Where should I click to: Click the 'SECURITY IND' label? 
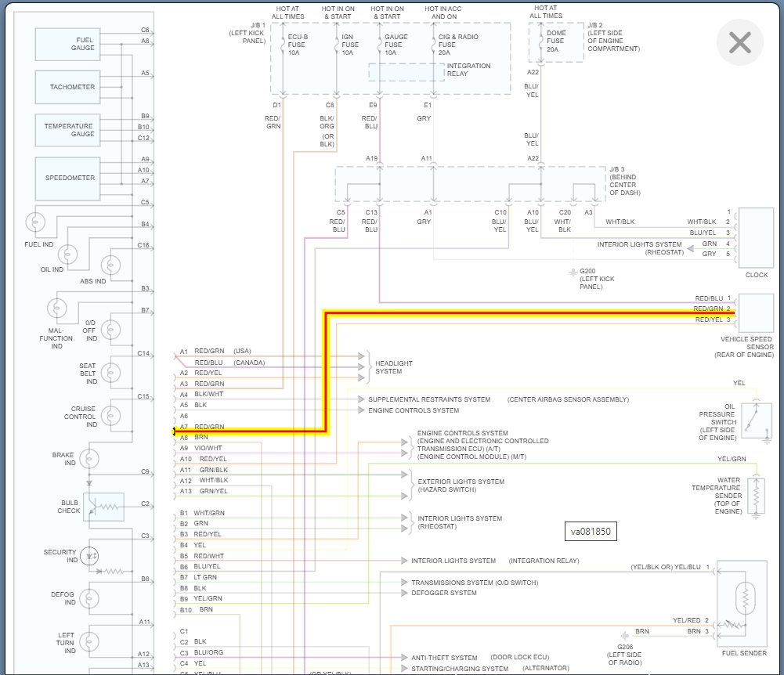[60, 556]
